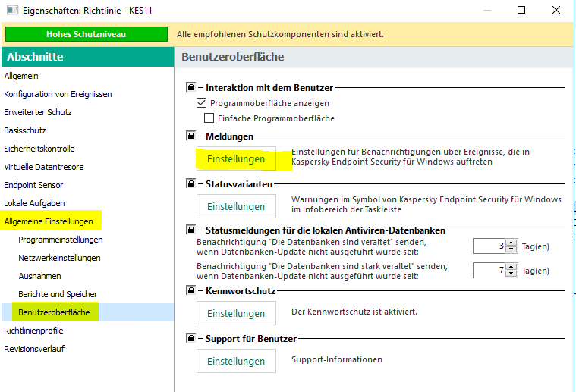Image resolution: width=576 pixels, height=392 pixels.
Task: Toggle lock icon next to Support für Benutzer
Action: click(x=191, y=338)
